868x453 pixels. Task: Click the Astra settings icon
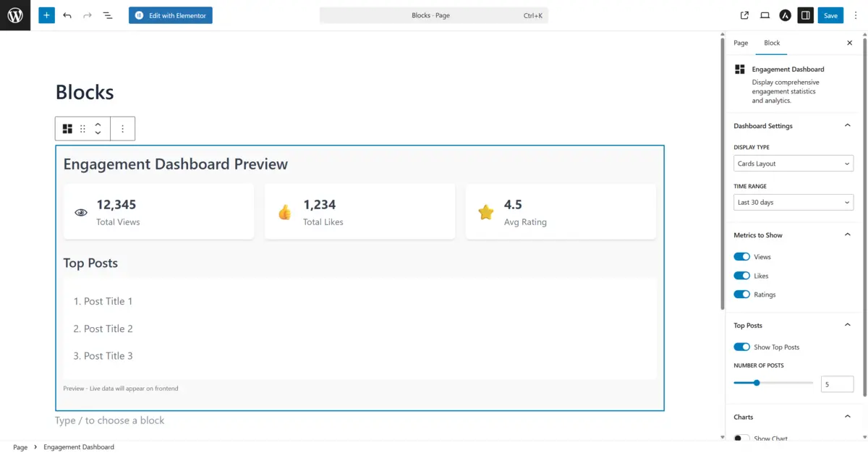[785, 15]
